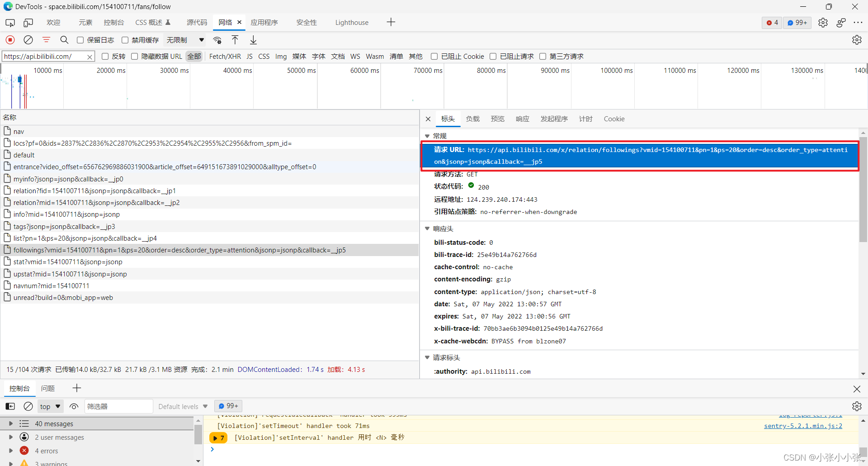Viewport: 868px width, 466px height.
Task: Expand the 7 grouped setInterval violations
Action: pyautogui.click(x=219, y=437)
